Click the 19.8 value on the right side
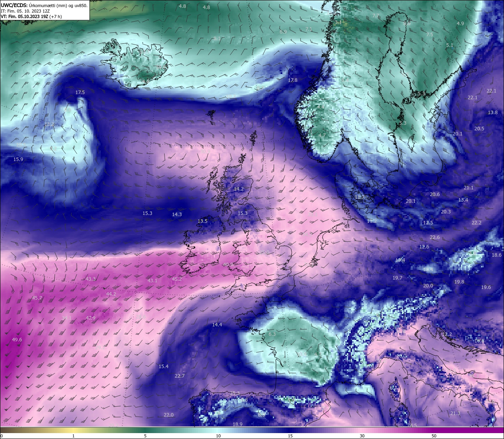Viewport: 504px width, 439px height. click(x=459, y=282)
